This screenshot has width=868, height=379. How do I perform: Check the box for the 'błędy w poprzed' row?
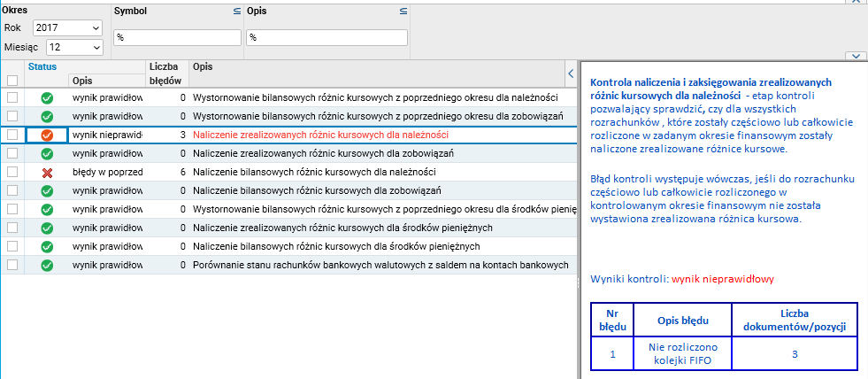click(12, 172)
